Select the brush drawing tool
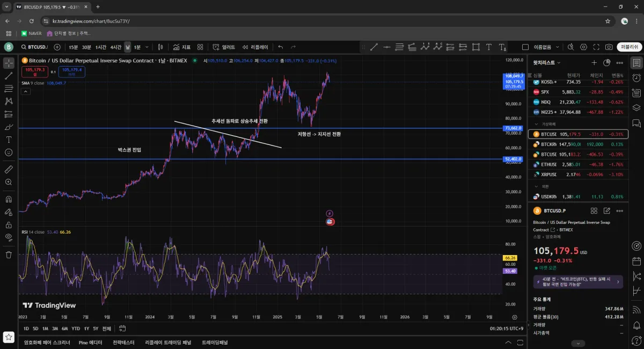This screenshot has width=644, height=349. tap(9, 127)
